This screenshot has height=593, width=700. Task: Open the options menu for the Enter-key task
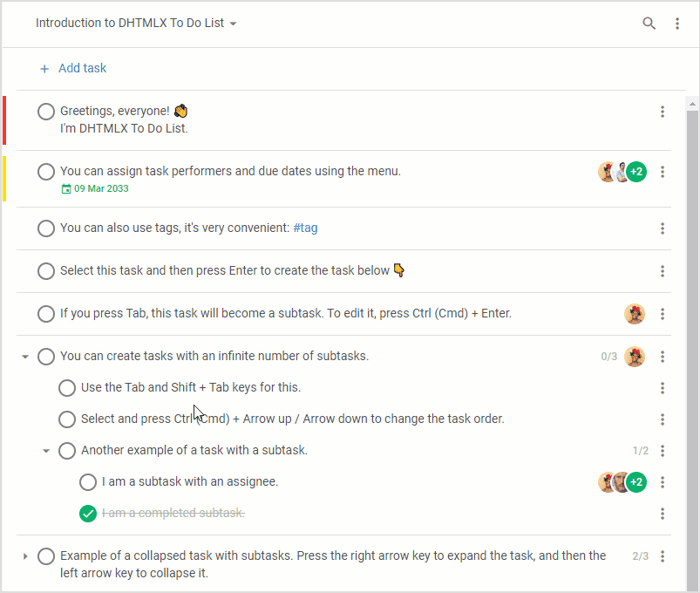tap(662, 271)
